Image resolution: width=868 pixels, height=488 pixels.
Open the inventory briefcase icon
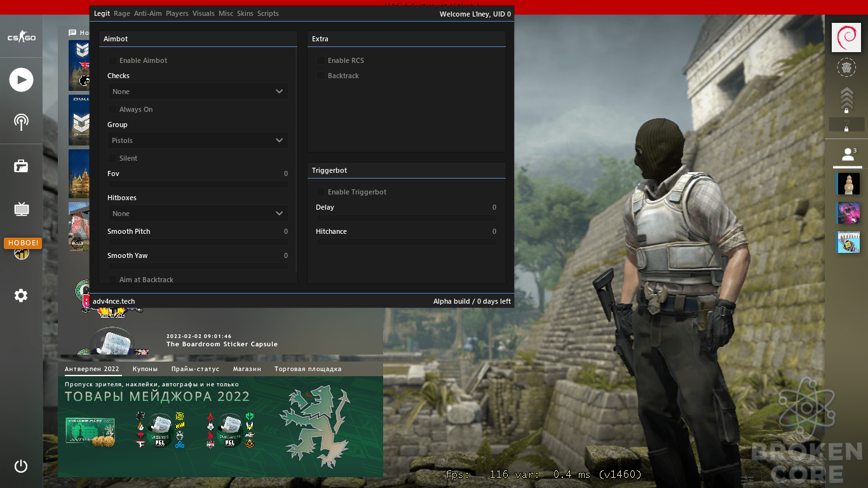(21, 166)
